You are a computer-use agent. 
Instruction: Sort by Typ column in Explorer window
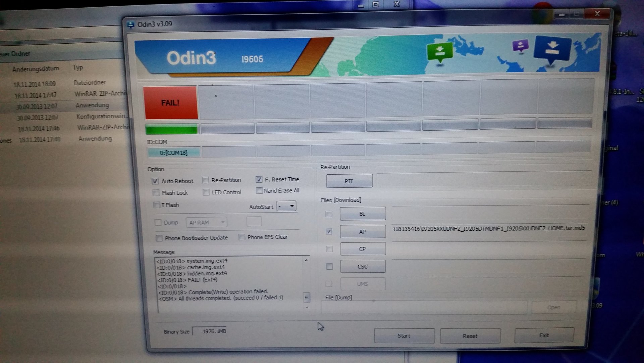(x=78, y=67)
